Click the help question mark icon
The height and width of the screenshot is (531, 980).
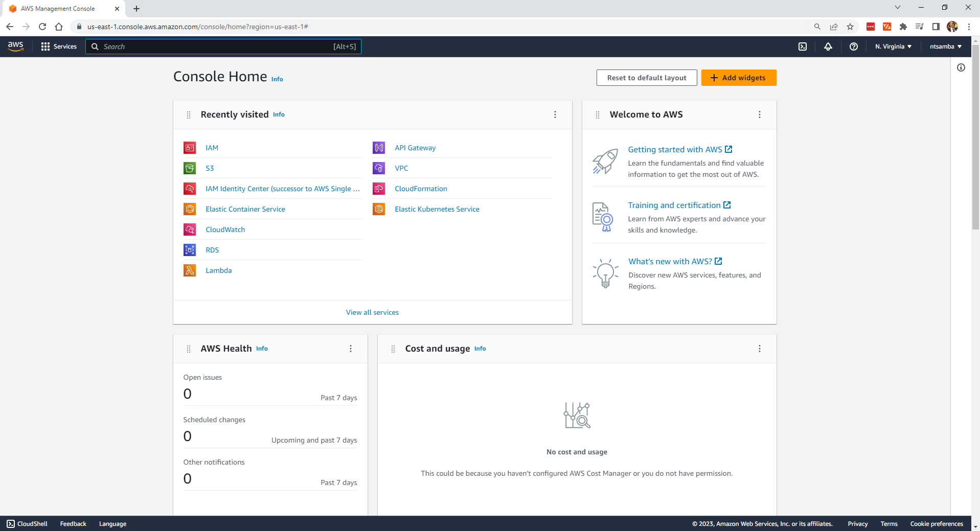854,47
